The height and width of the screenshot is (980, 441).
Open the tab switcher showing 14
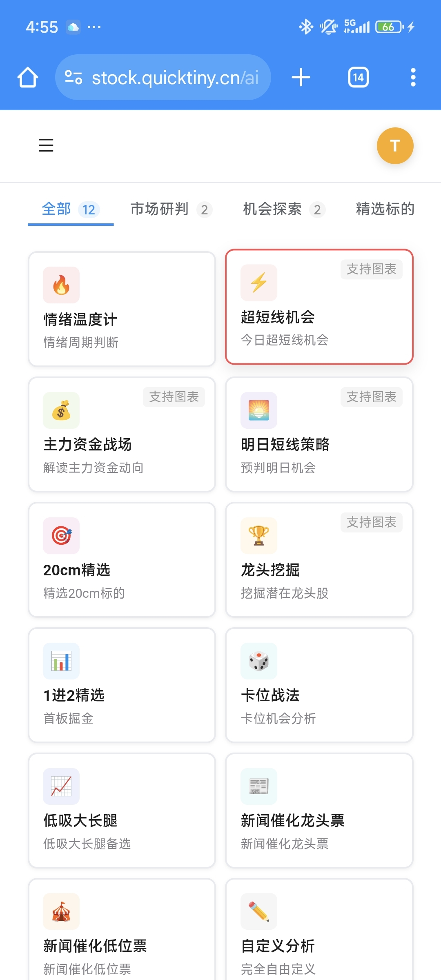coord(358,77)
